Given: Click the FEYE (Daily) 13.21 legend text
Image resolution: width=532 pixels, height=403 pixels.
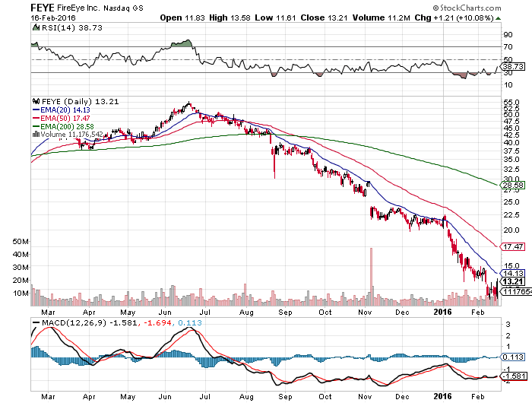Looking at the screenshot, I should [x=80, y=102].
